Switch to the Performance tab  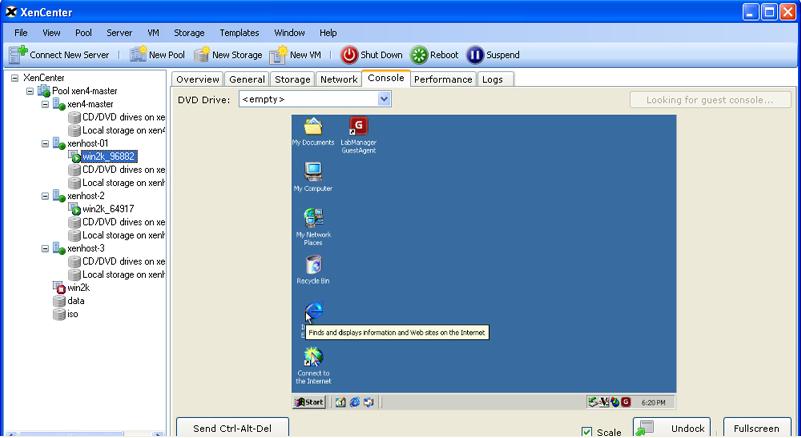click(443, 79)
